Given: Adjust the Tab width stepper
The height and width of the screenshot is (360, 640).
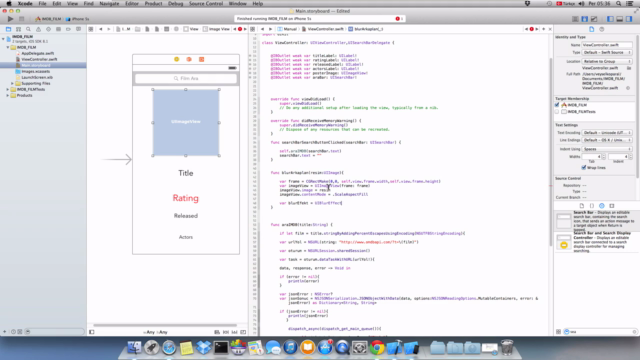Looking at the screenshot, I should point(604,157).
